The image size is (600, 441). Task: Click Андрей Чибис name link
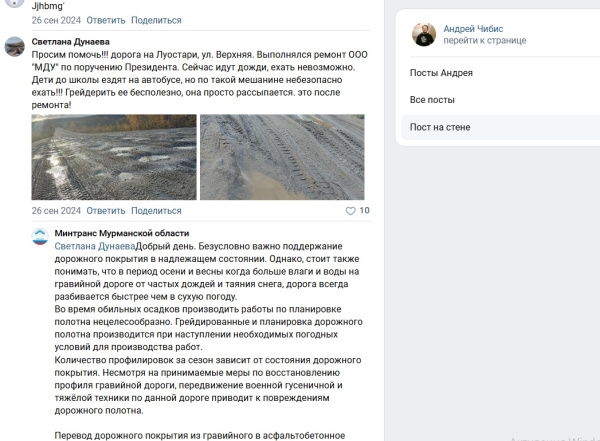(x=473, y=29)
